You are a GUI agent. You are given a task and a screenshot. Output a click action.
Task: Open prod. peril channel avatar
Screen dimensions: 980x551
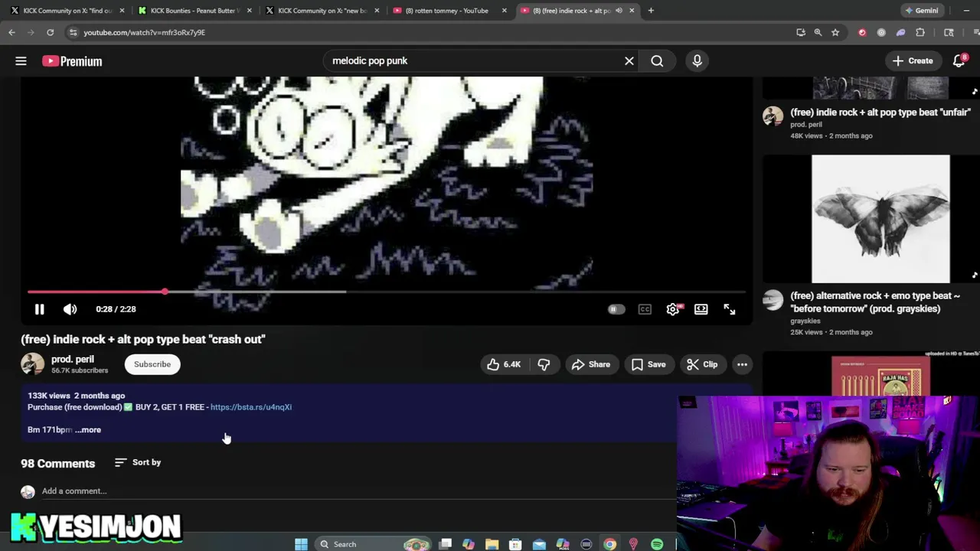[32, 364]
